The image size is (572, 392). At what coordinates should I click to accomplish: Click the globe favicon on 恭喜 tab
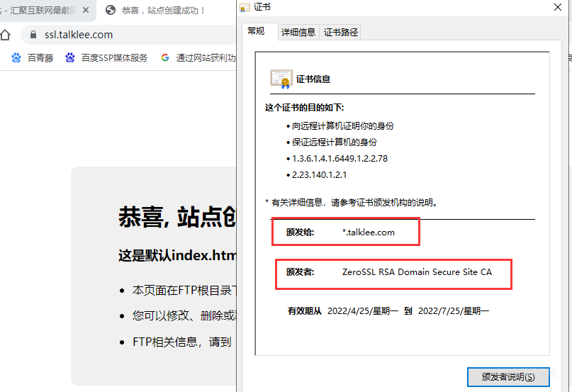[x=110, y=10]
